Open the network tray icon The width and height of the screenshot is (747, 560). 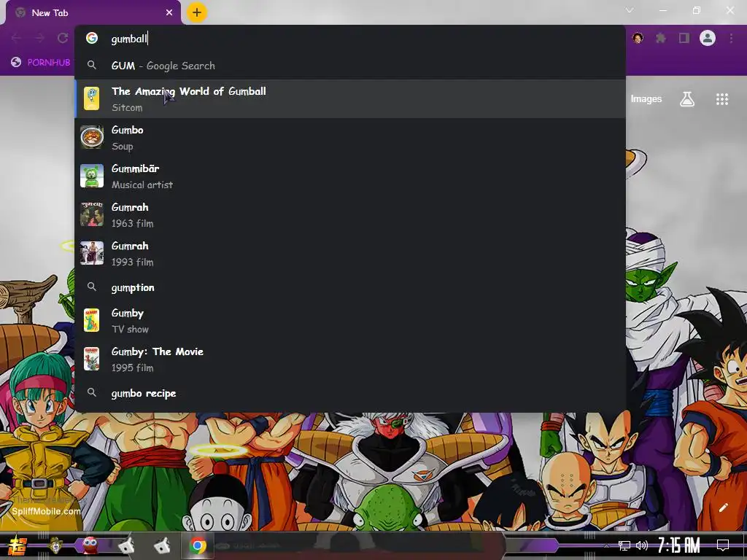coord(624,545)
